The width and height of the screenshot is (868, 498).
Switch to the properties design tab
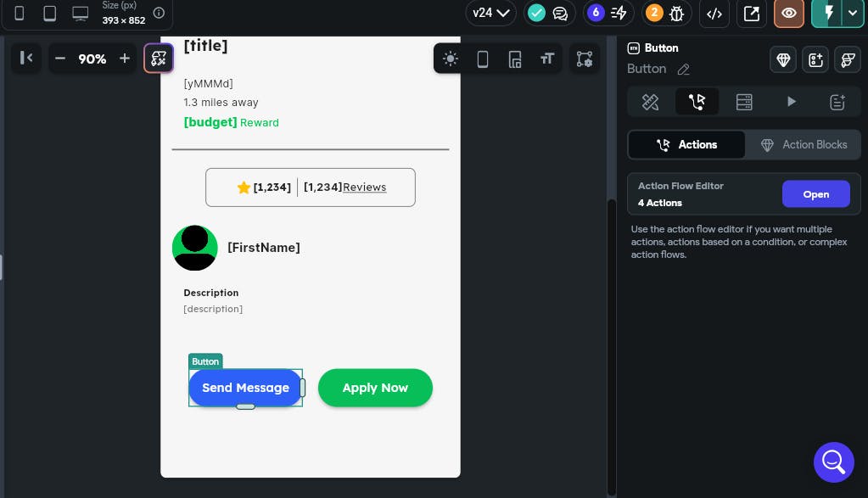[x=650, y=102]
